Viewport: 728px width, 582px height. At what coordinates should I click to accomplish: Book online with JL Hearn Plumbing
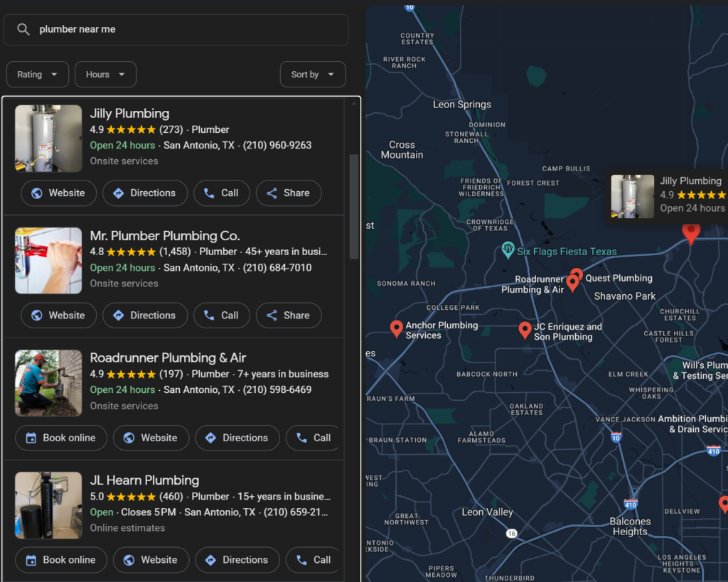[x=61, y=560]
